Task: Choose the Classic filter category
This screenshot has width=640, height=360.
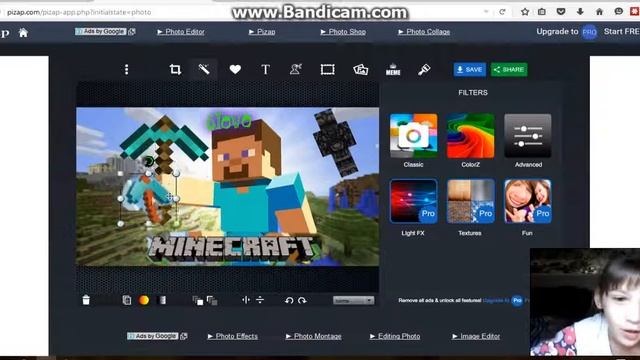Action: [x=413, y=136]
